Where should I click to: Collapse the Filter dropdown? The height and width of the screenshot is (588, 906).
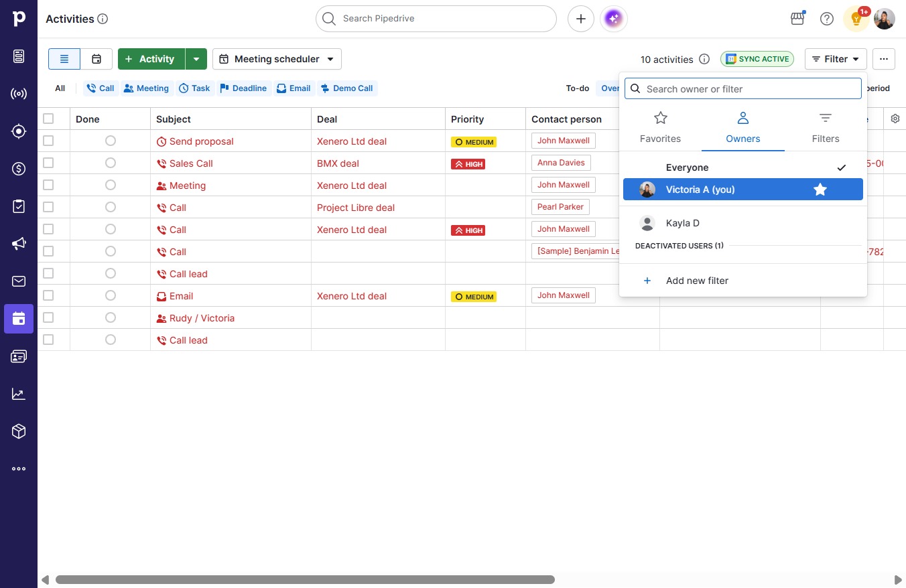pyautogui.click(x=836, y=59)
